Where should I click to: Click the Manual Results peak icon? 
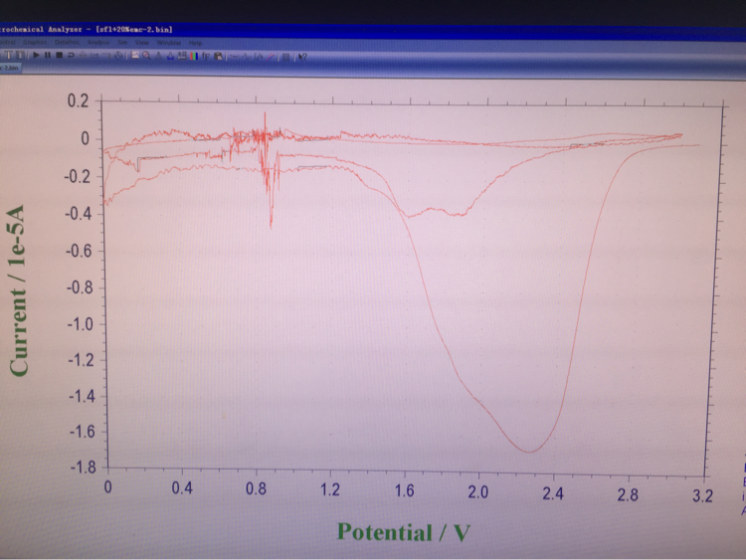click(158, 56)
